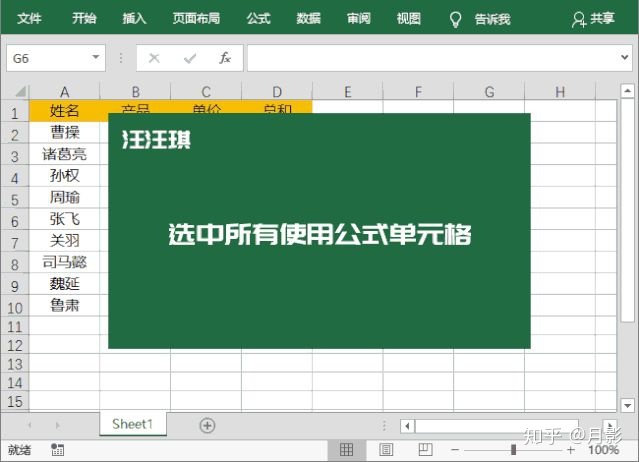Select the Sheet1 worksheet tab
The width and height of the screenshot is (639, 462).
[x=132, y=424]
